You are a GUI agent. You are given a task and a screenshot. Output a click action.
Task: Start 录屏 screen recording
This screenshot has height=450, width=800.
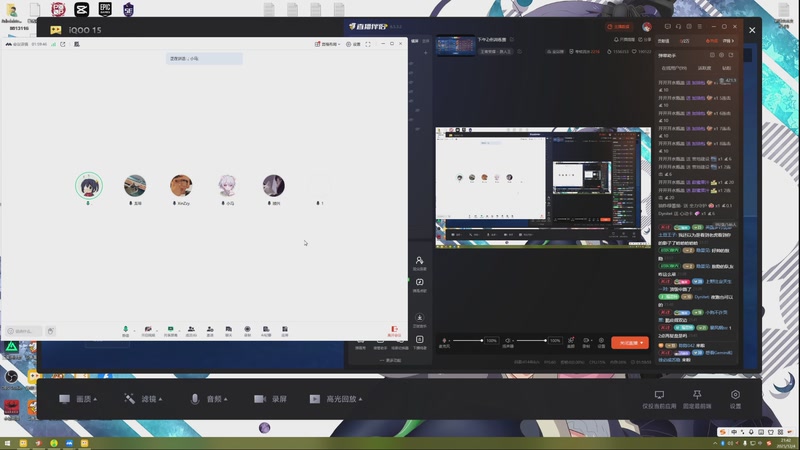coord(270,399)
